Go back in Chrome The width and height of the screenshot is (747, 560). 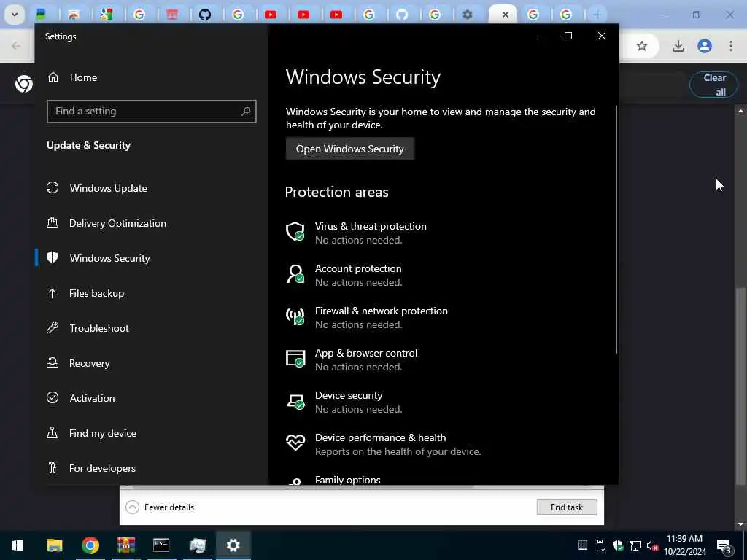(x=16, y=46)
